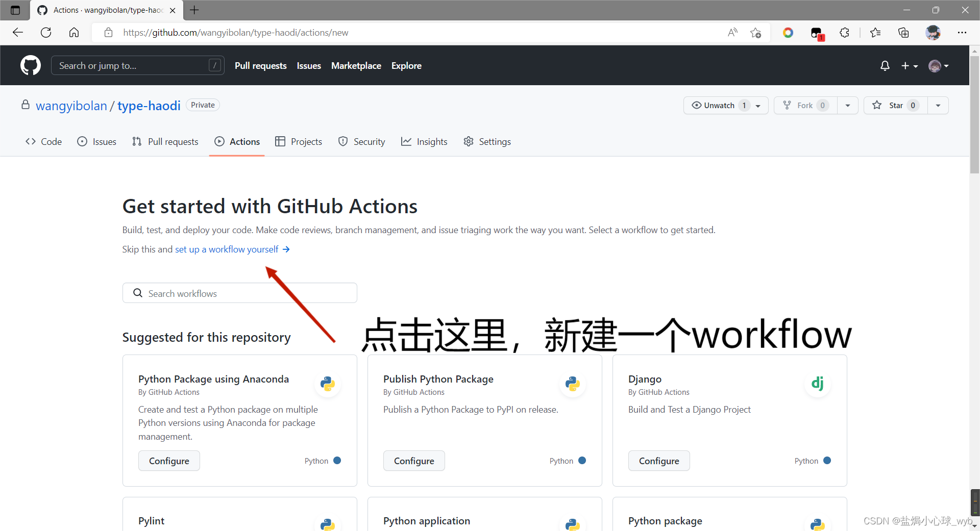Open the Insights tab
The height and width of the screenshot is (531, 980).
424,142
